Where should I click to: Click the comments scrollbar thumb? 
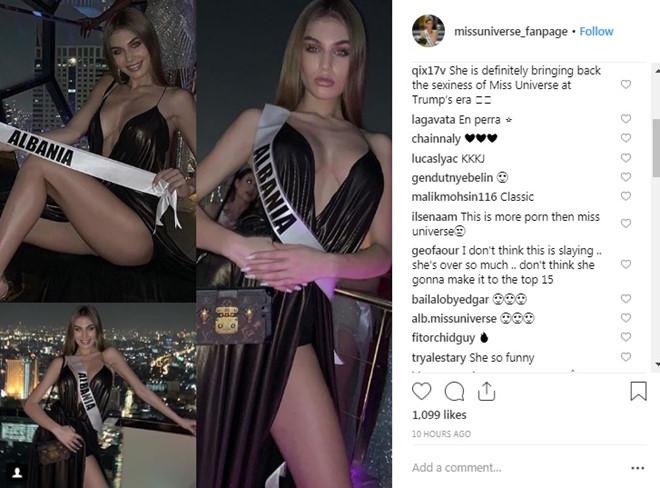point(657,150)
